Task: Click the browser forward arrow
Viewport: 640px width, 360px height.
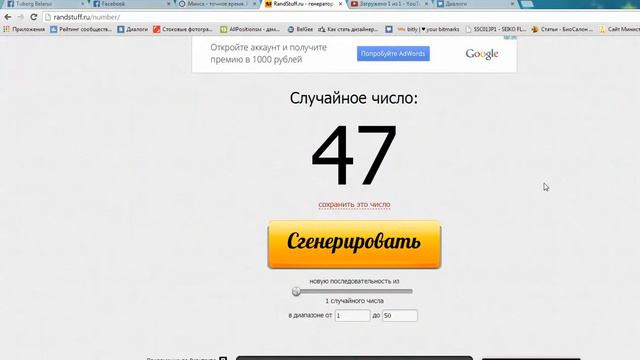Action: (x=20, y=17)
